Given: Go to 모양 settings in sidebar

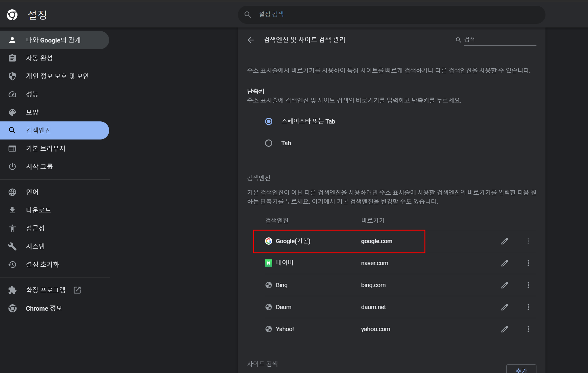Looking at the screenshot, I should click(32, 112).
